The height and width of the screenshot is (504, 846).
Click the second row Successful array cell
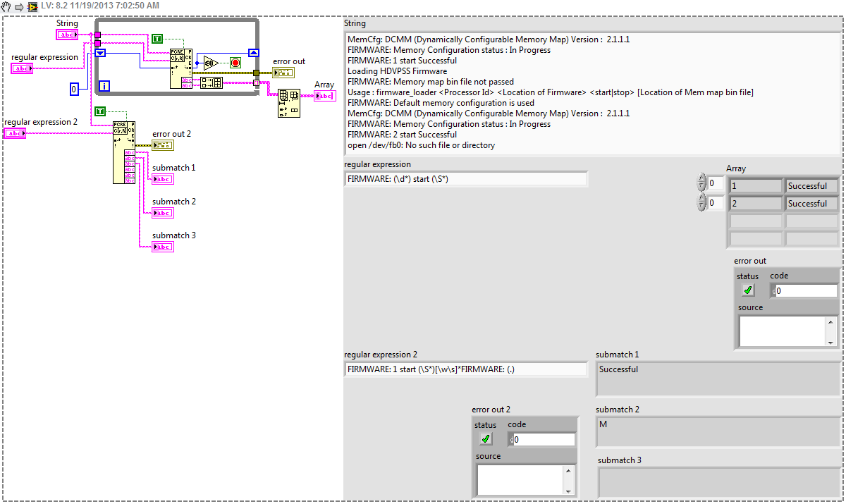812,204
